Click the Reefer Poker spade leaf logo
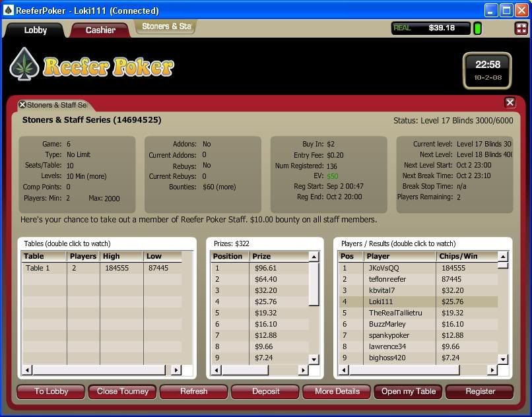 click(x=24, y=65)
